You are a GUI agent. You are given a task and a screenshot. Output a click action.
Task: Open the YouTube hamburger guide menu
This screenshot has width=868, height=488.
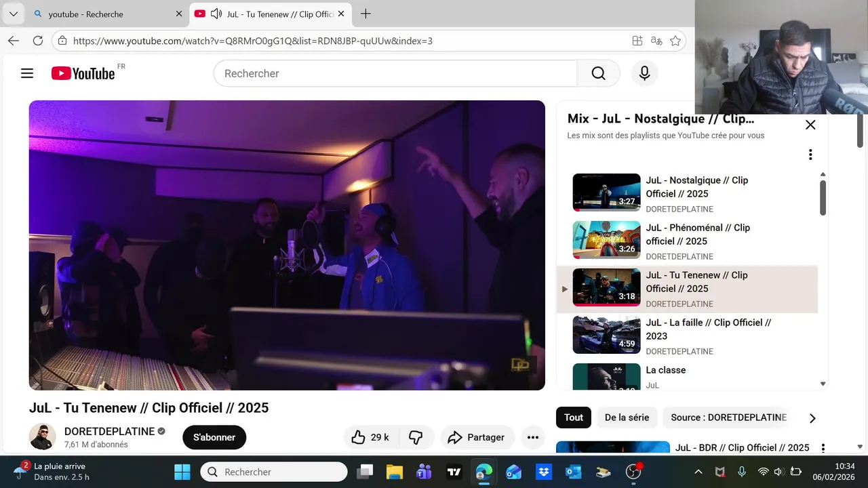(x=27, y=73)
